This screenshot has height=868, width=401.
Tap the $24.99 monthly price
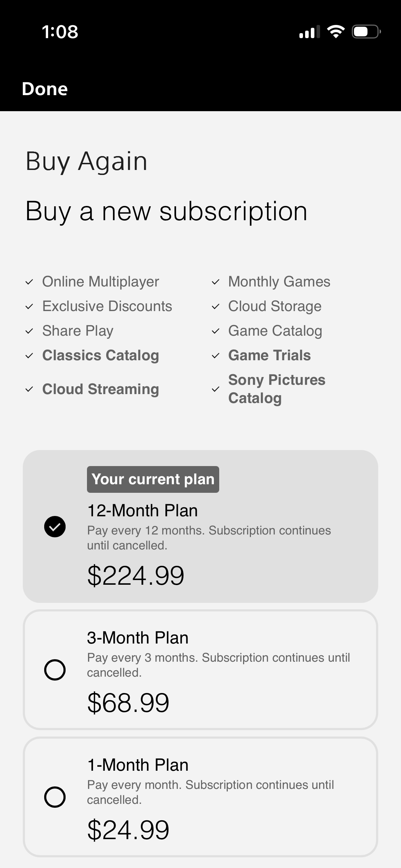[x=128, y=830]
